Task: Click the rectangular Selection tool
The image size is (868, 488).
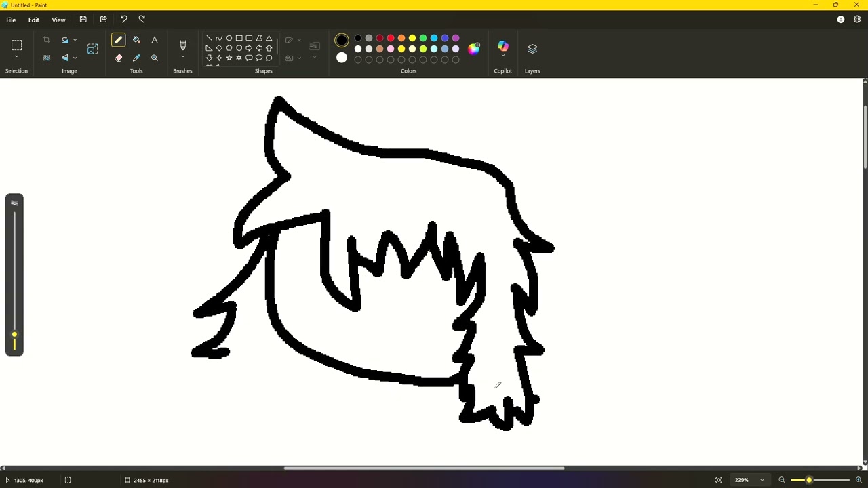Action: tap(17, 45)
